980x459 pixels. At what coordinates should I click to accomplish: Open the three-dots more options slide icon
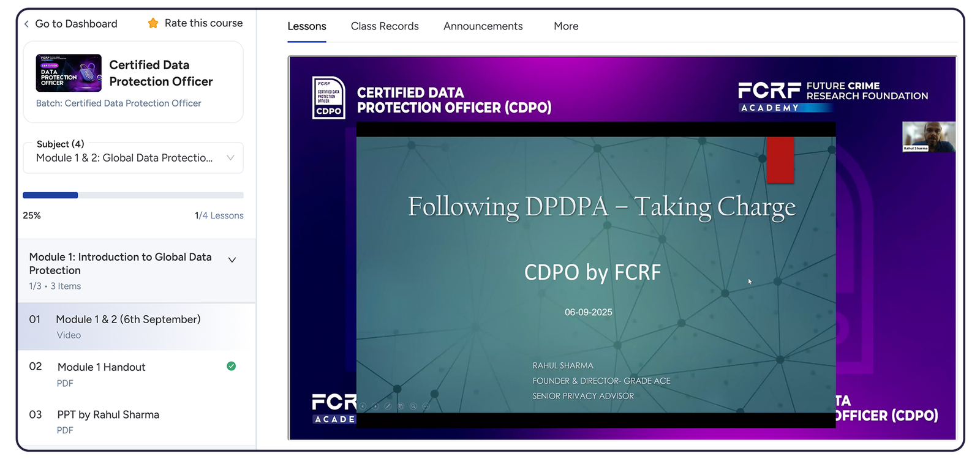coord(426,406)
